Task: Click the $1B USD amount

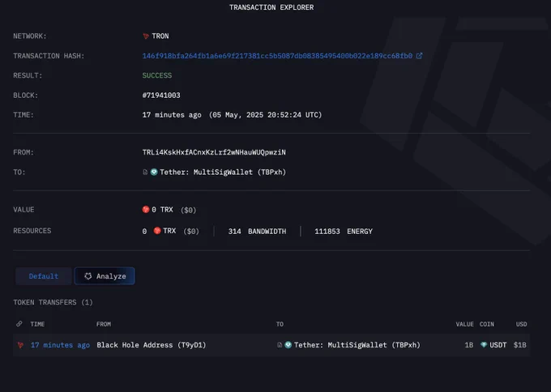Action: [x=520, y=345]
